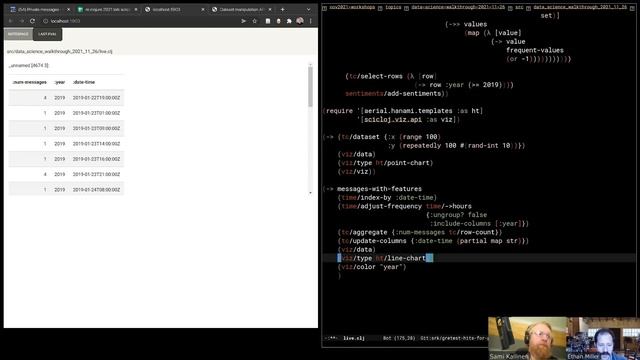Click the browser back arrow

(11, 21)
